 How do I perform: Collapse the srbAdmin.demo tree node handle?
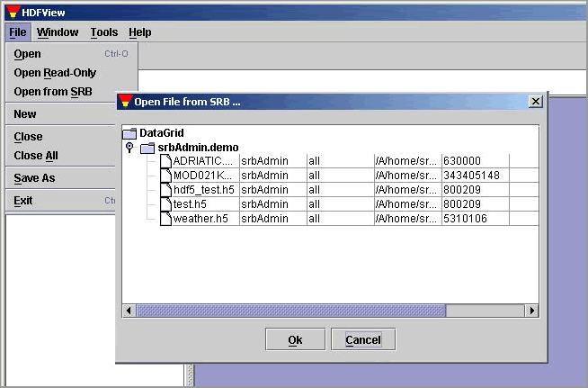129,147
